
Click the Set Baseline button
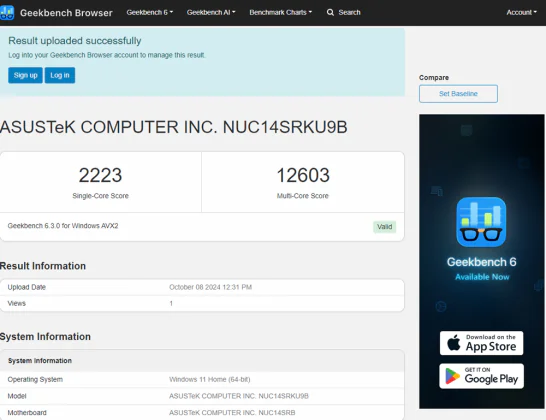point(458,94)
